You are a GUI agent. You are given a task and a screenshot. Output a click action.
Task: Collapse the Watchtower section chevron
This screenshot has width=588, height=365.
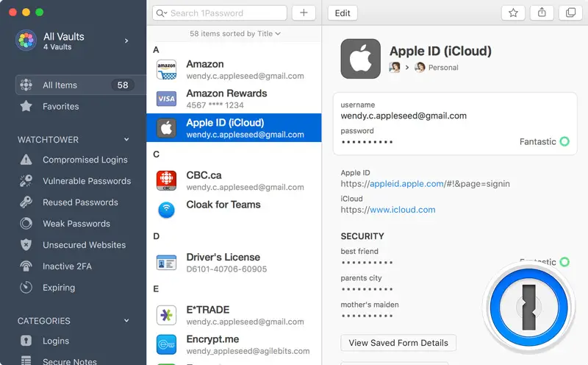pos(126,139)
